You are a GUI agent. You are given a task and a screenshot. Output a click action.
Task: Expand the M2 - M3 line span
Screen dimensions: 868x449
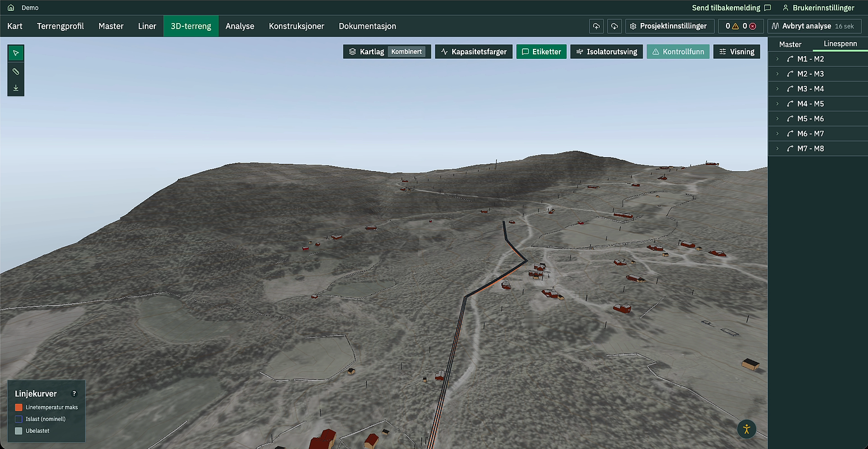(x=777, y=74)
